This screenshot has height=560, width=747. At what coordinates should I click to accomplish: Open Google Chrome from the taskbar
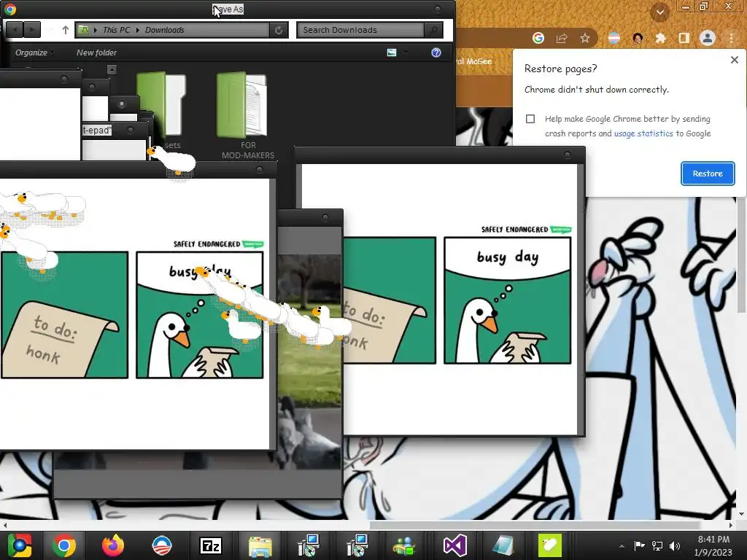(64, 545)
